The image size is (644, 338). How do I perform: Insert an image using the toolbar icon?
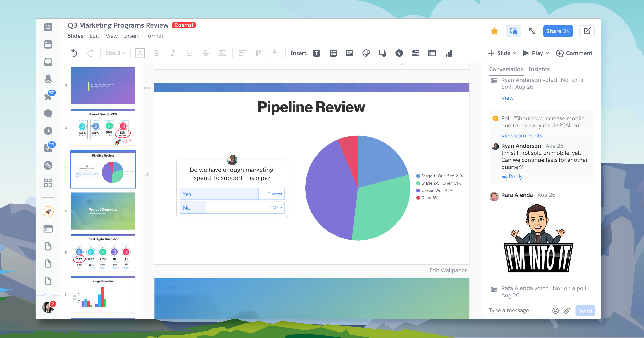349,53
